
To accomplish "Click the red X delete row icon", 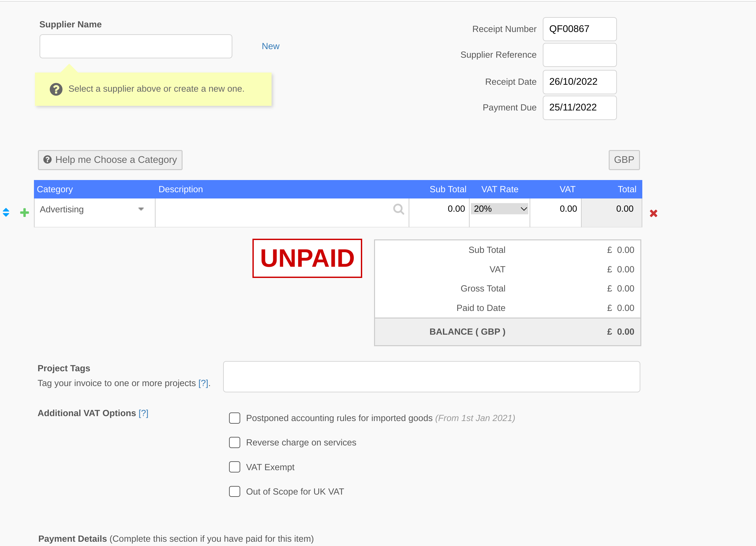I will pos(653,213).
